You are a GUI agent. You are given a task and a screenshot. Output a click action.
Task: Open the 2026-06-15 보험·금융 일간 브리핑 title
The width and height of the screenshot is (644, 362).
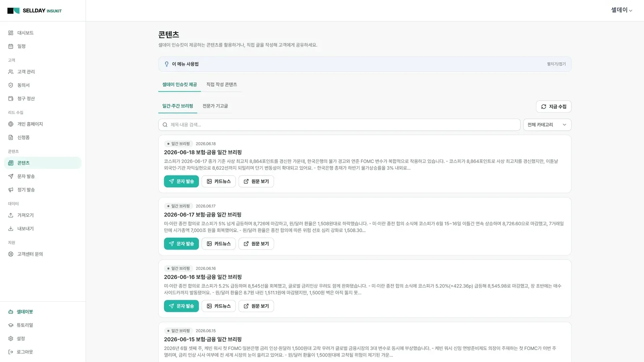(x=203, y=339)
